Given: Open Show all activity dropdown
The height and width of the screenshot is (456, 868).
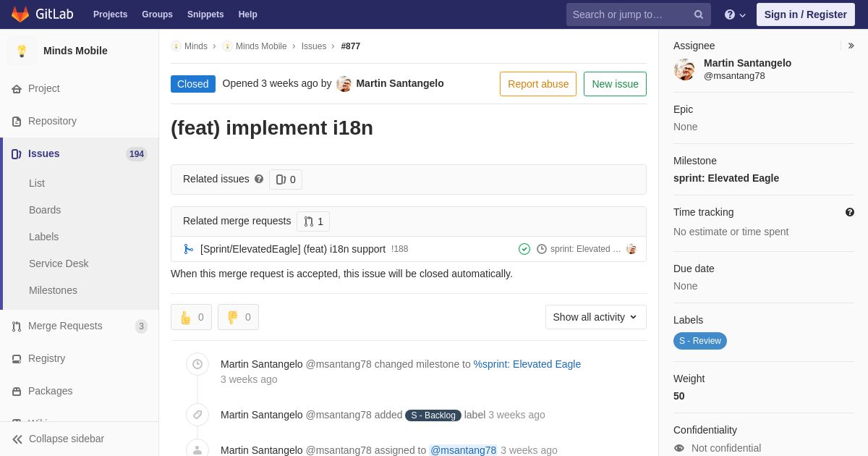Looking at the screenshot, I should [596, 317].
